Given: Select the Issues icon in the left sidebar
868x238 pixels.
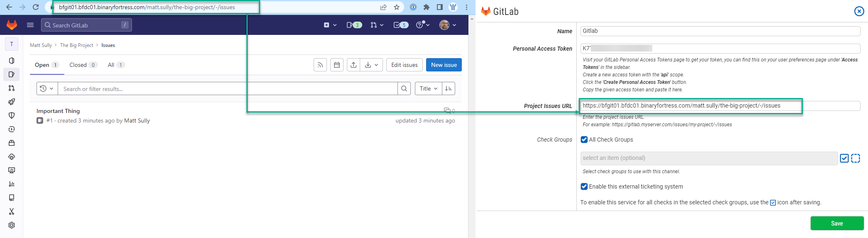Looking at the screenshot, I should click(12, 74).
